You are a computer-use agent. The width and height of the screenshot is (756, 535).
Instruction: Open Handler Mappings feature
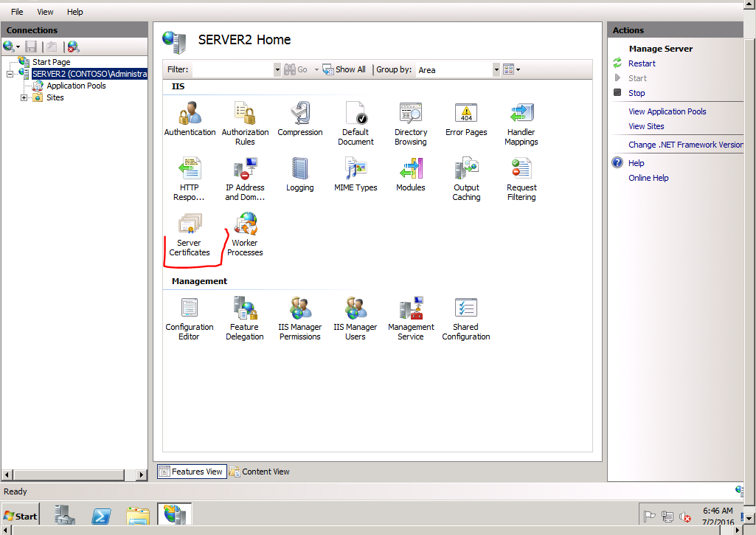[521, 123]
